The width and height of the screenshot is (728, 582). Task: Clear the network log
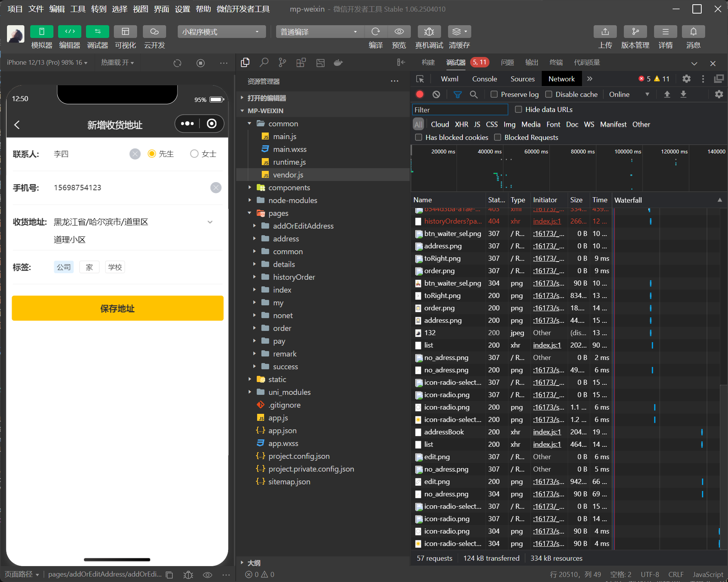pos(436,95)
